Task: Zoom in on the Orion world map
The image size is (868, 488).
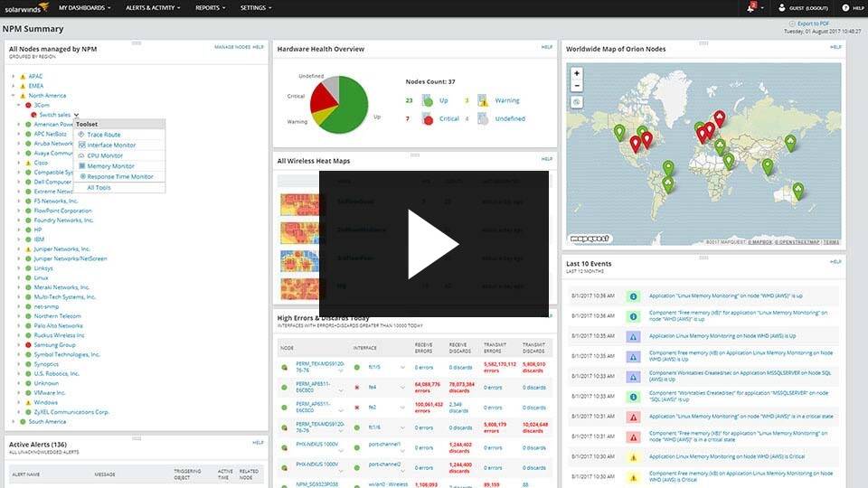Action: click(576, 73)
